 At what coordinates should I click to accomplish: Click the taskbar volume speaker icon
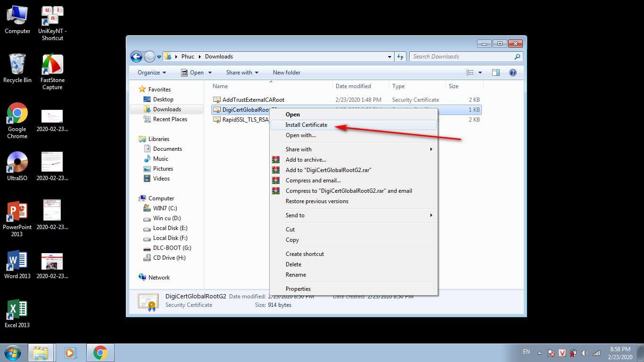click(x=585, y=353)
